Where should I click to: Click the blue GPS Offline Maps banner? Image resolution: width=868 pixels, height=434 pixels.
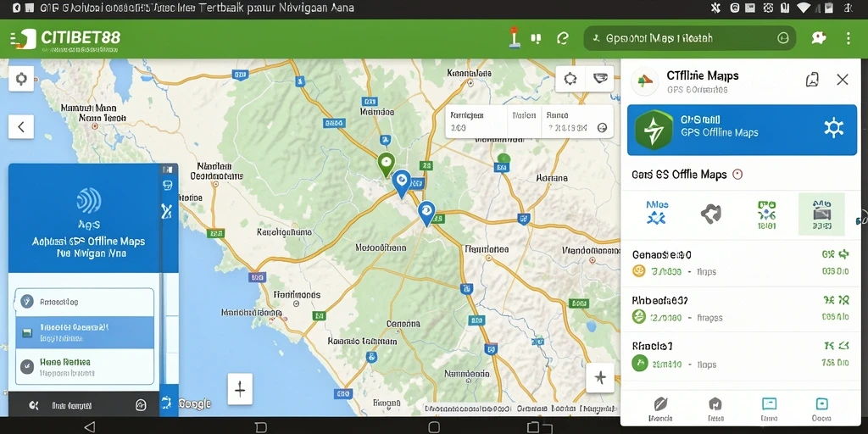pyautogui.click(x=742, y=130)
